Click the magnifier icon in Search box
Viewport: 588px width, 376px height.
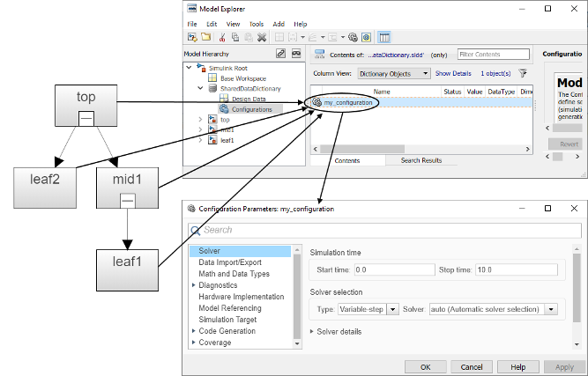coord(196,231)
